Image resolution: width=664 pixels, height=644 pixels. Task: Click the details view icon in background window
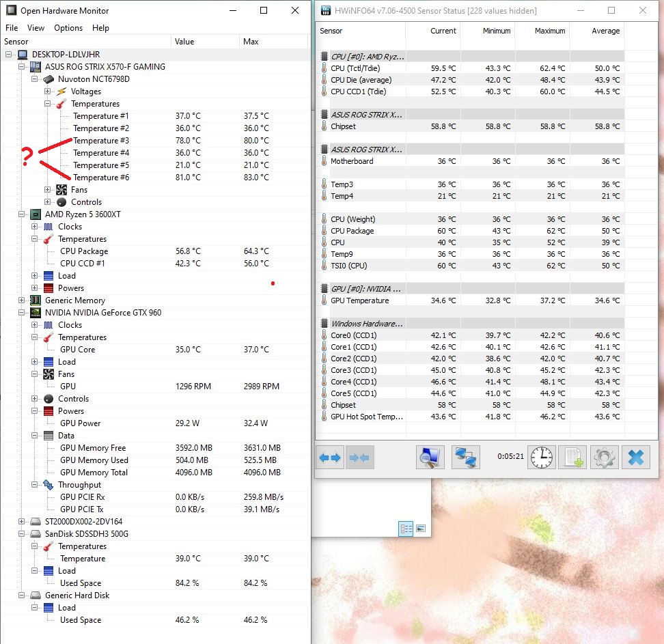(406, 529)
